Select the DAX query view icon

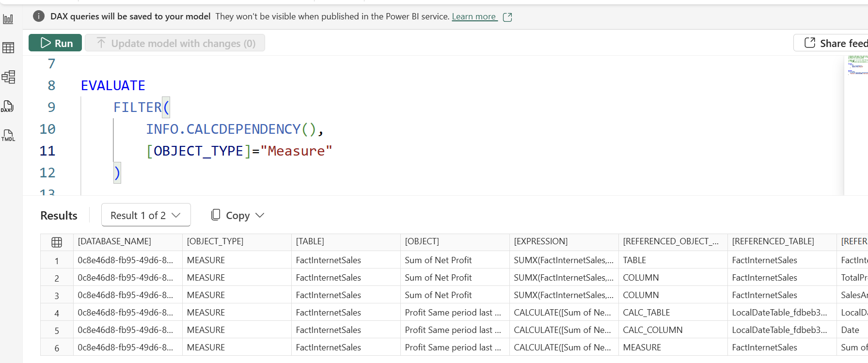[8, 106]
